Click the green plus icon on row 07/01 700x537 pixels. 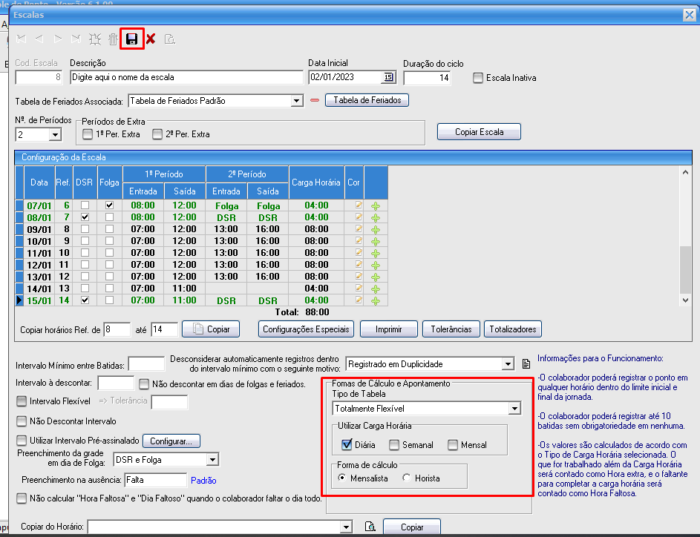(376, 204)
